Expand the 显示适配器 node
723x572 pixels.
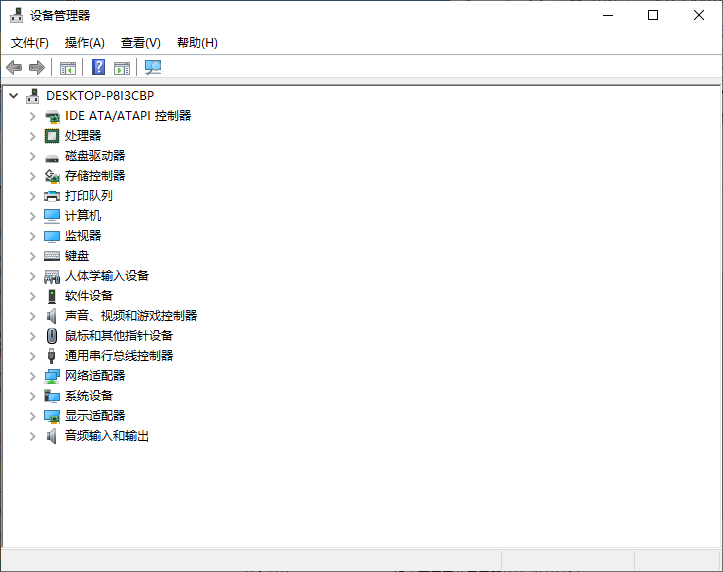click(32, 416)
